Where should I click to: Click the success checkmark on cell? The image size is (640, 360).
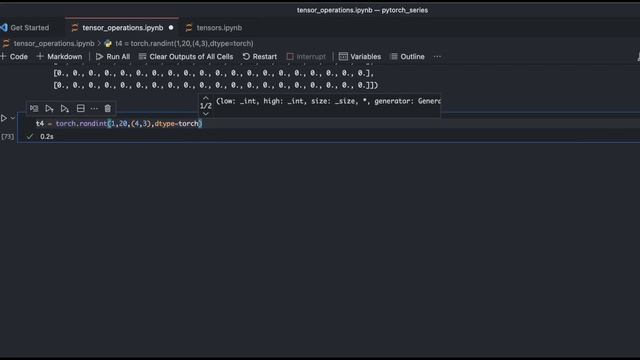30,137
